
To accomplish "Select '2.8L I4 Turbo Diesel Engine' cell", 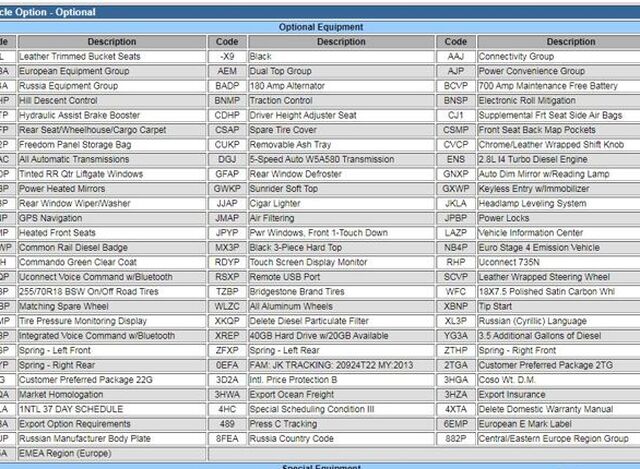I will click(x=559, y=159).
